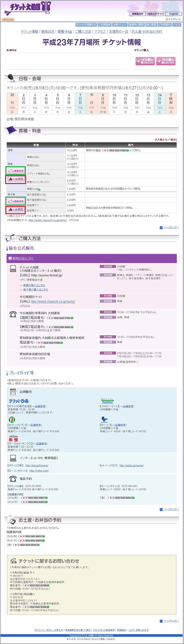Click the Circle K Sunkus logo

point(13,438)
